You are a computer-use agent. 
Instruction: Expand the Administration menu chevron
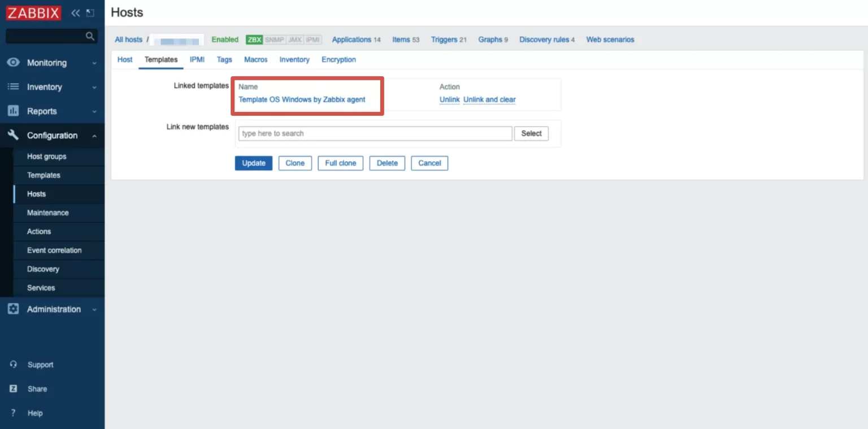94,310
